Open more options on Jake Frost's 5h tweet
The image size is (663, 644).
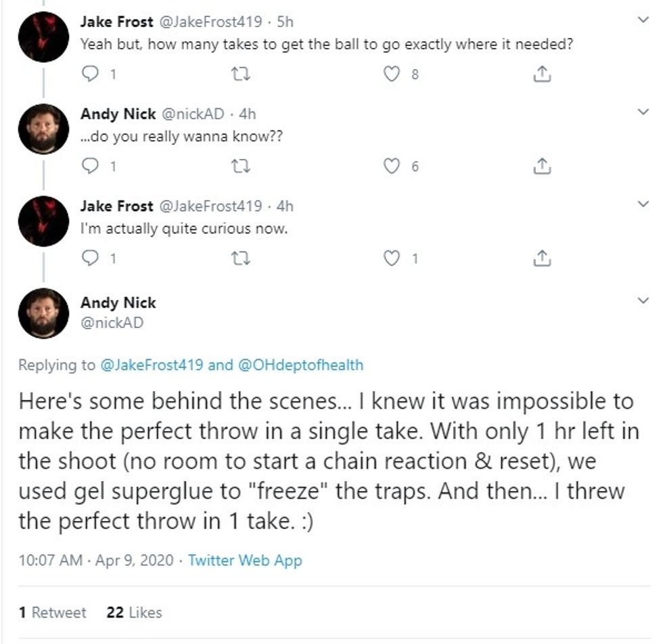click(643, 20)
